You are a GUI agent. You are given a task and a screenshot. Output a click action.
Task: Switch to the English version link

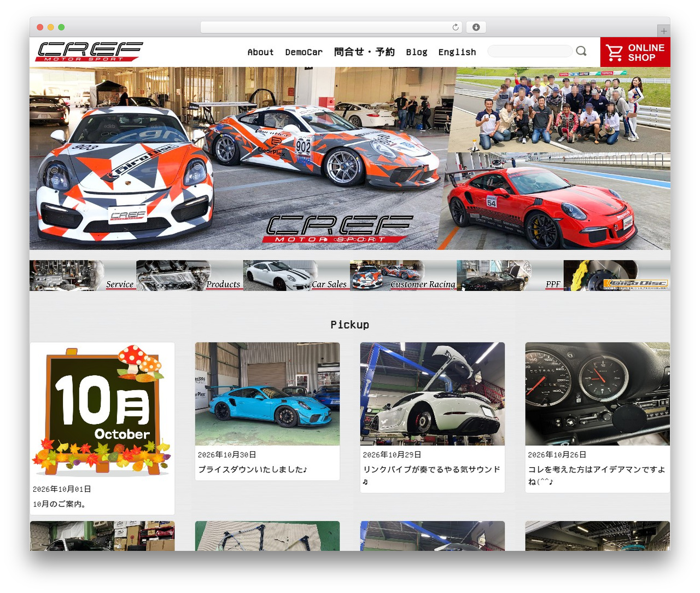point(457,52)
